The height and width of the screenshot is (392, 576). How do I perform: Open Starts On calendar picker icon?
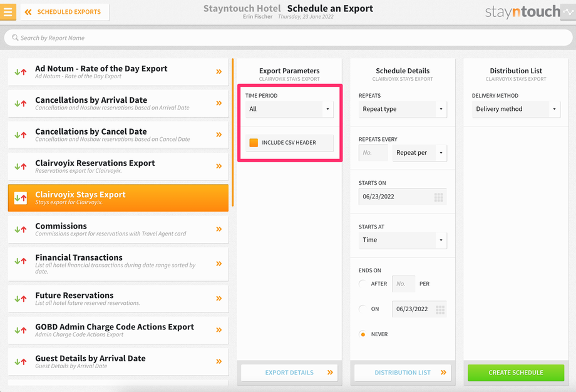tap(439, 197)
